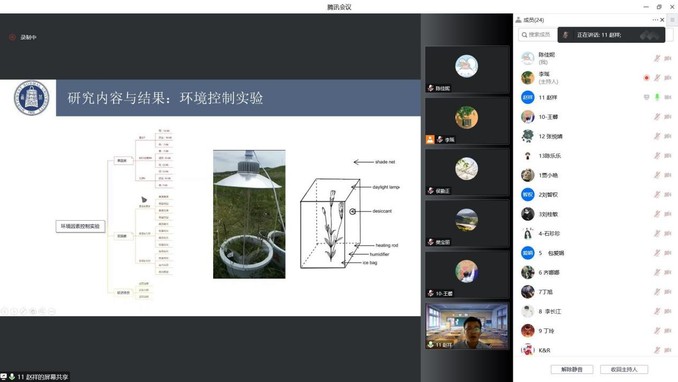
Task: Click the screen-sharing status label at bottom left
Action: (35, 377)
